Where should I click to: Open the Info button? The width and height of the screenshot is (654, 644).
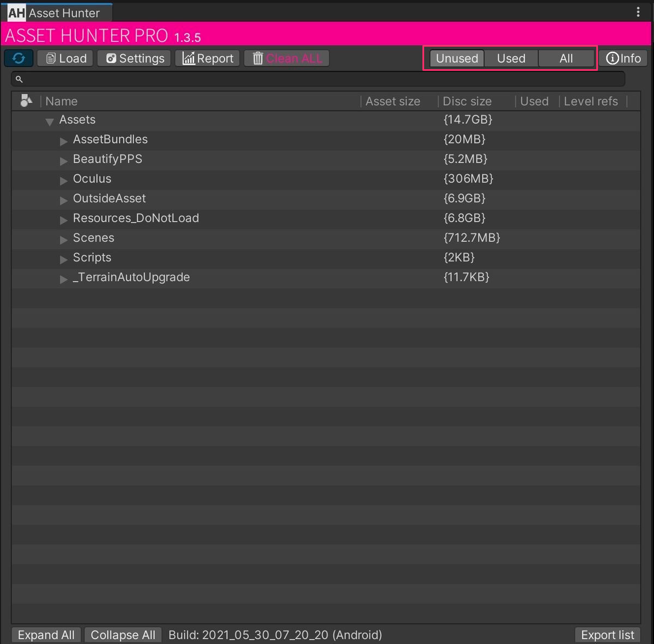(623, 58)
